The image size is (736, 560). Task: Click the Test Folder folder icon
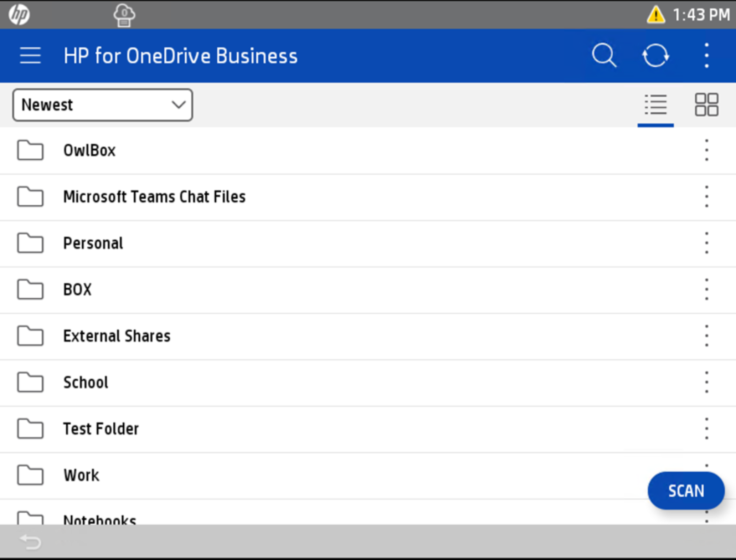tap(30, 429)
